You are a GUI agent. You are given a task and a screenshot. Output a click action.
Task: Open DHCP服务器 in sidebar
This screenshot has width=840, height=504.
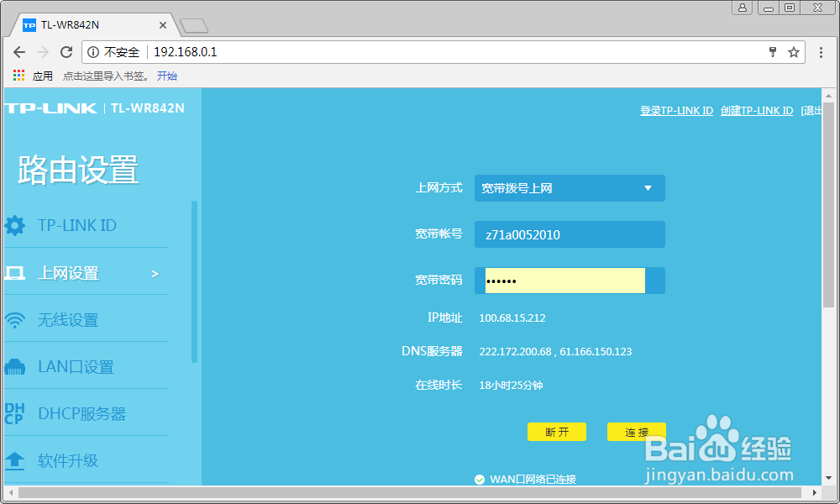(82, 413)
